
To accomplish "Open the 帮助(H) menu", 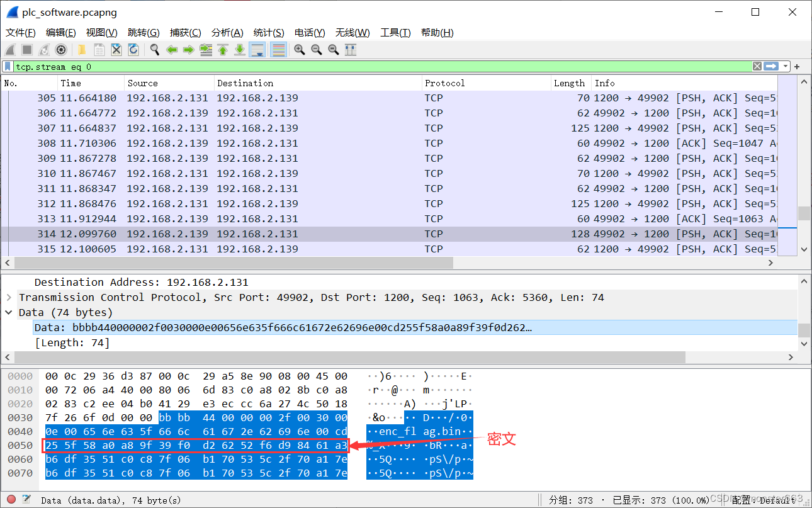I will pos(437,33).
